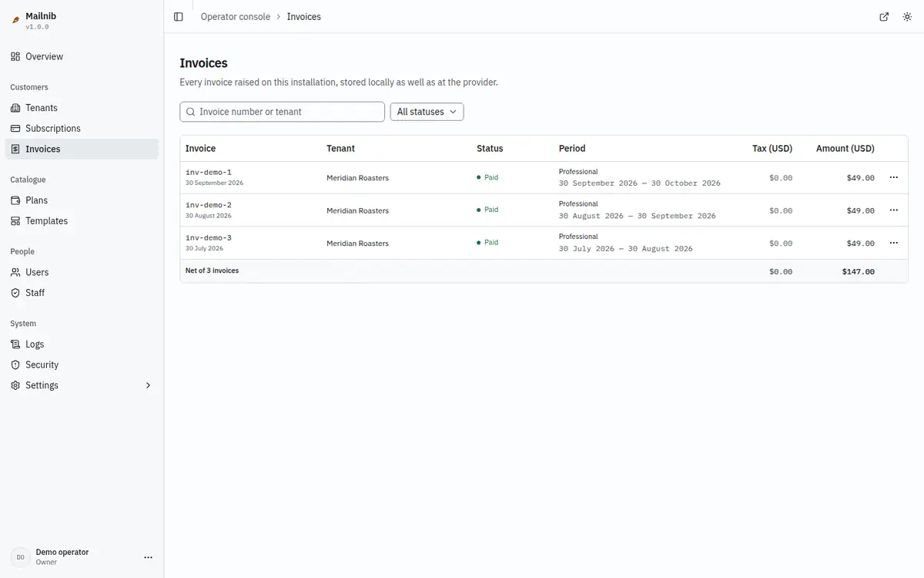Click Meridian Roasters in inv-demo-1 row
This screenshot has height=578, width=924.
(357, 178)
